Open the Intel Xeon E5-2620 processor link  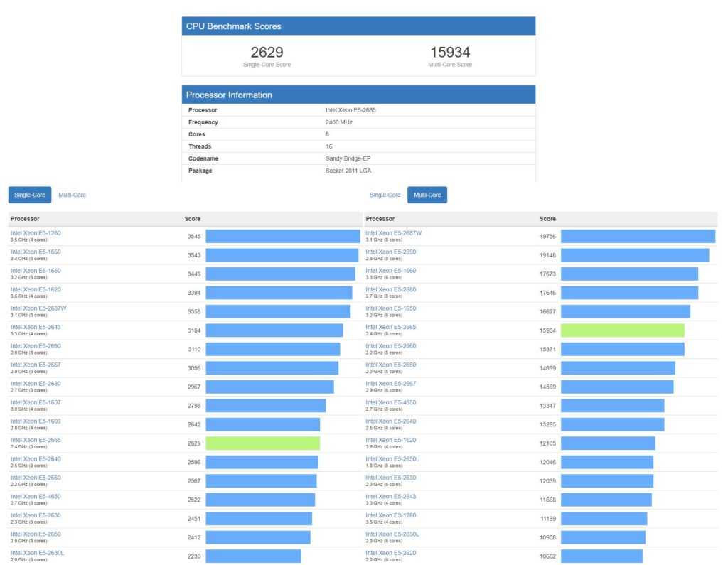pos(391,553)
